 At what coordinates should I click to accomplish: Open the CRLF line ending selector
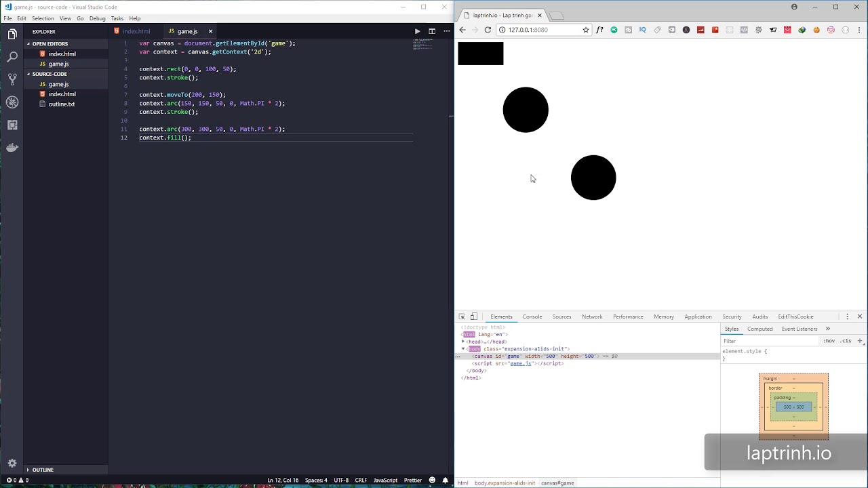pos(361,480)
